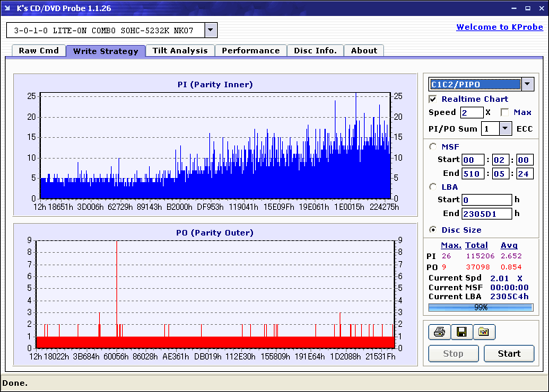Open the LITE-ON drive selector dropdown

[x=211, y=30]
